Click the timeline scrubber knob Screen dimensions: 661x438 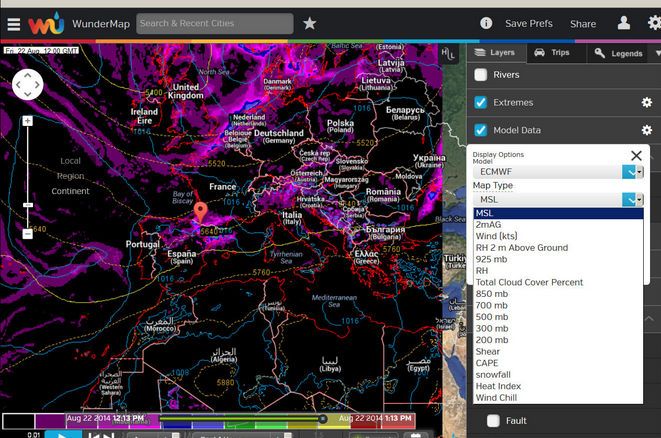(x=322, y=419)
